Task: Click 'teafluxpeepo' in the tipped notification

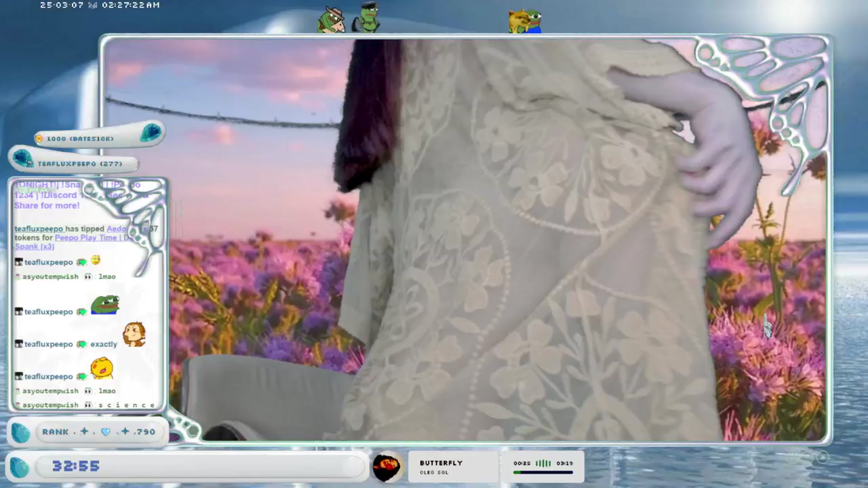Action: coord(39,229)
